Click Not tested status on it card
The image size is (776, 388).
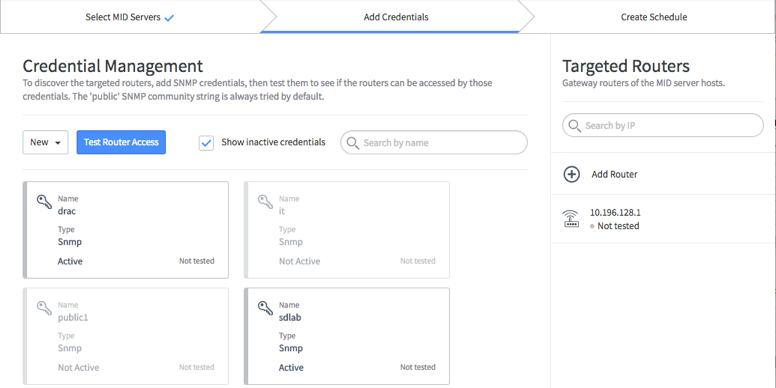[418, 261]
